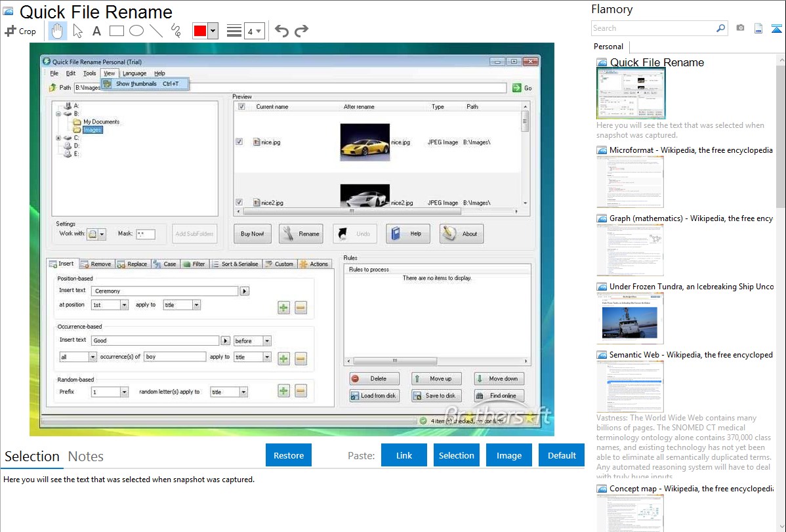786x532 pixels.
Task: Switch to the Sort & Serialise tab
Action: pos(235,264)
